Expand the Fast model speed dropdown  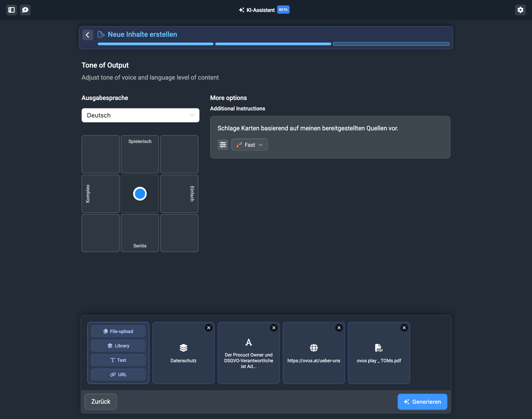coord(249,145)
